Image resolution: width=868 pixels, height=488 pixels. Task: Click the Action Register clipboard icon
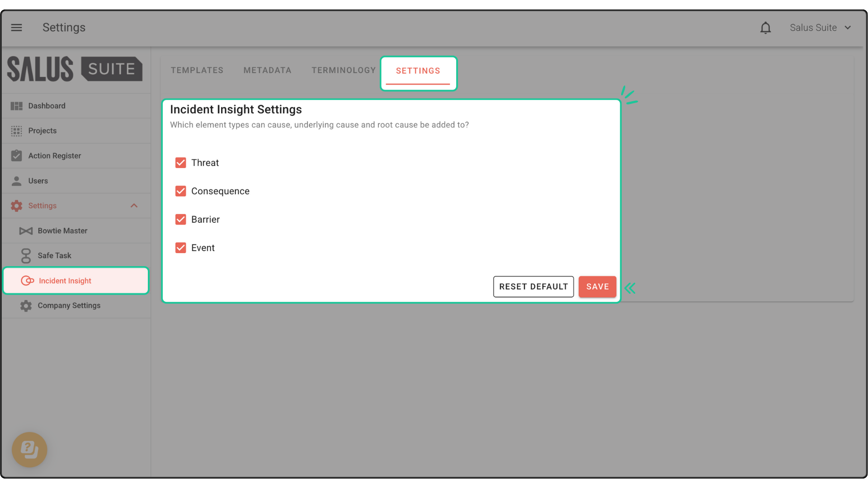17,156
